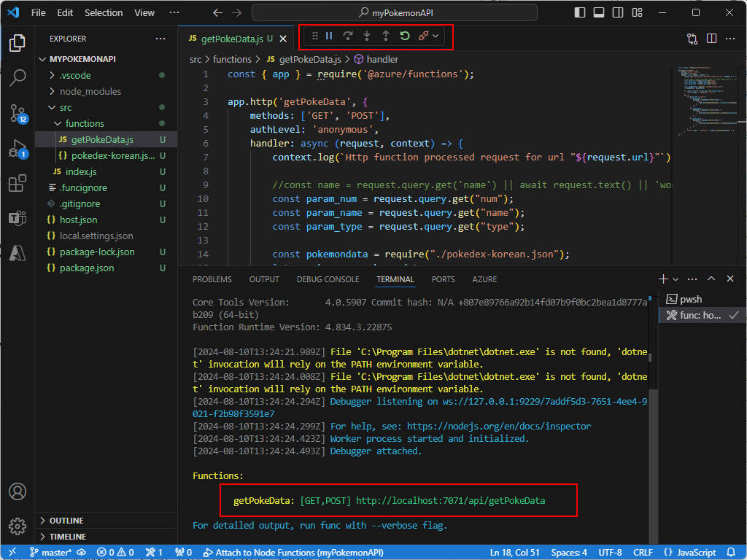
Task: Open Run and Debug view
Action: click(x=18, y=149)
